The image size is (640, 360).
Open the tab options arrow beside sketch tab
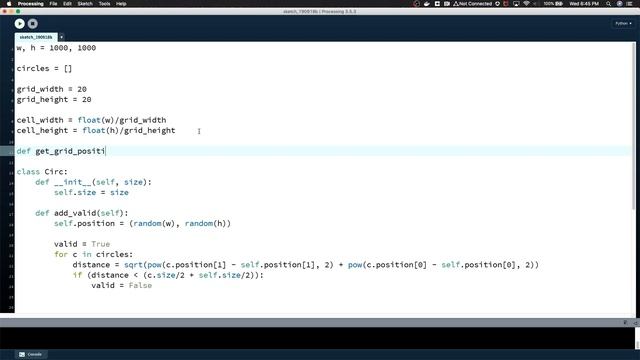(x=62, y=37)
